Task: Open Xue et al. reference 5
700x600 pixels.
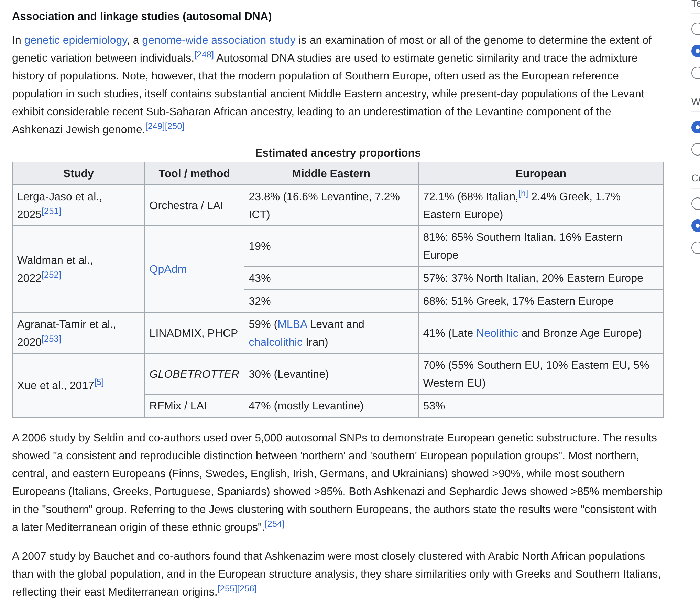Action: (99, 382)
